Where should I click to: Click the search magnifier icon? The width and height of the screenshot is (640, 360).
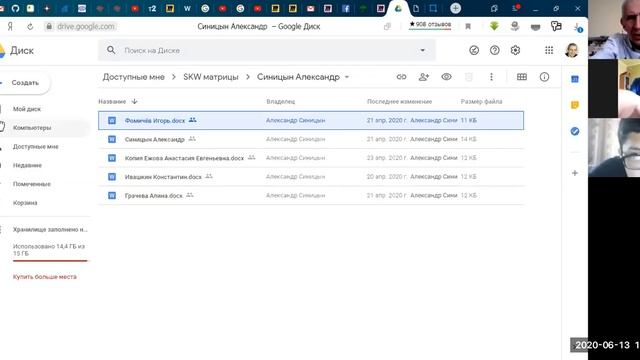111,50
